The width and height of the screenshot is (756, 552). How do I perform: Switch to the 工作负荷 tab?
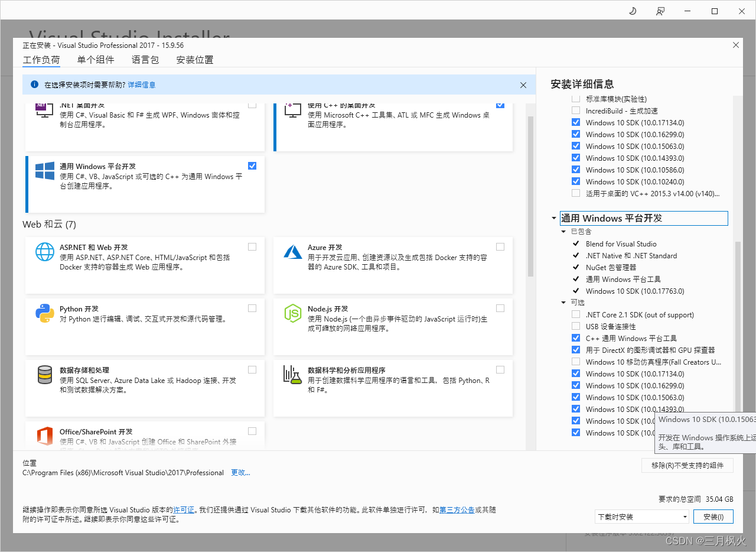click(41, 60)
